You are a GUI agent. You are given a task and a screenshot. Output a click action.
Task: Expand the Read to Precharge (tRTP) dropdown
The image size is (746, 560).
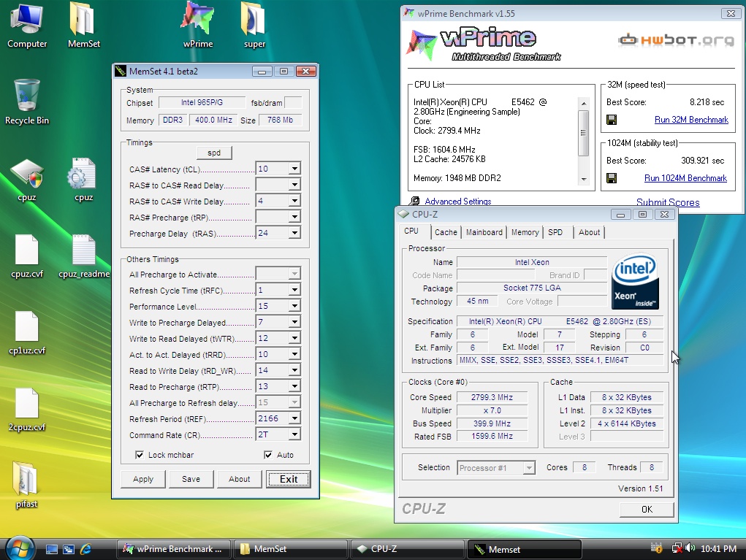click(295, 386)
